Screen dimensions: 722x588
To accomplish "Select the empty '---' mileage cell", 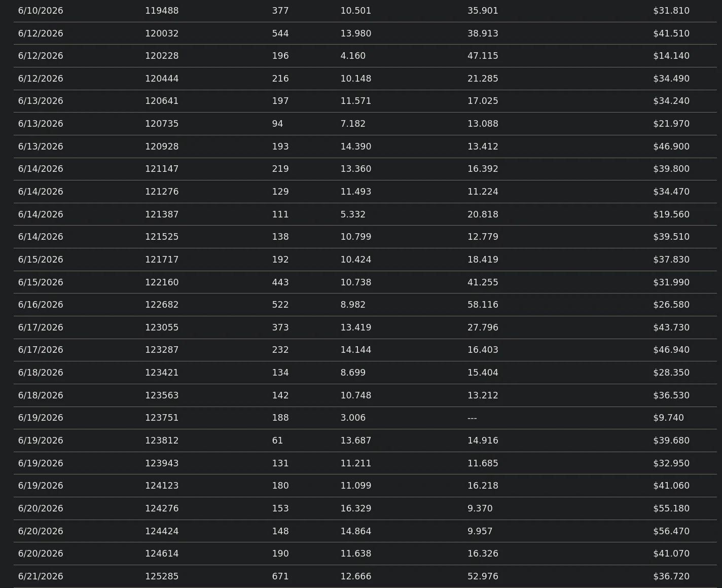I will coord(472,418).
